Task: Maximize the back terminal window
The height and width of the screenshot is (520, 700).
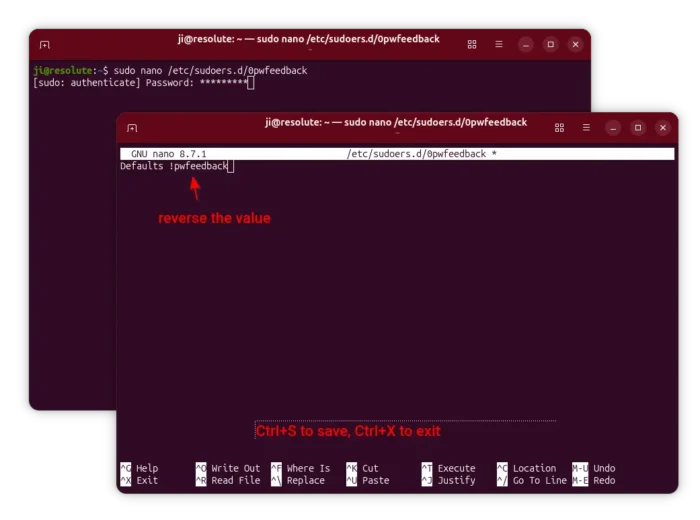Action: pos(550,45)
